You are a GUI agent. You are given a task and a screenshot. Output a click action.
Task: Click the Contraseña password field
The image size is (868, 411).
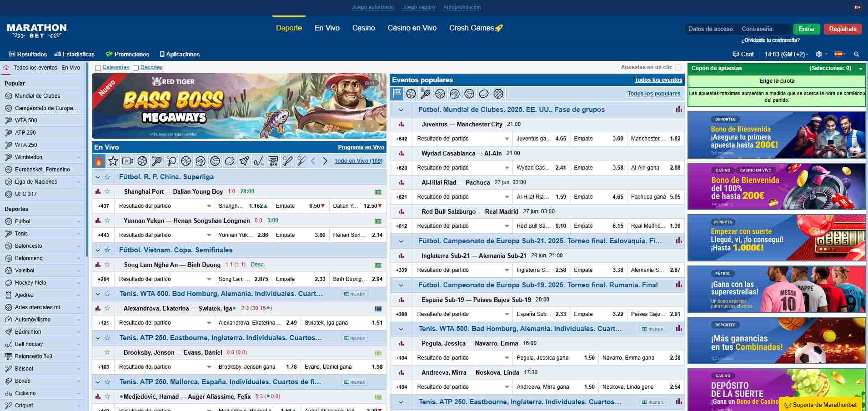[x=765, y=29]
